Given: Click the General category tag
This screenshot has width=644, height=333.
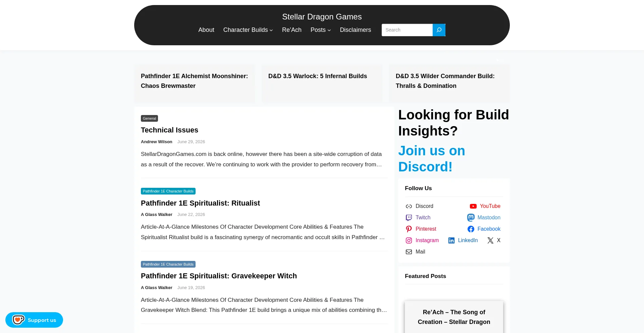Looking at the screenshot, I should point(149,118).
